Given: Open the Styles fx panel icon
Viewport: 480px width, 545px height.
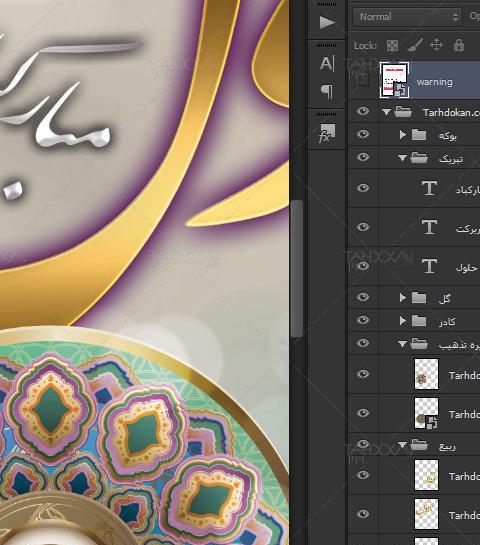Looking at the screenshot, I should [x=327, y=133].
